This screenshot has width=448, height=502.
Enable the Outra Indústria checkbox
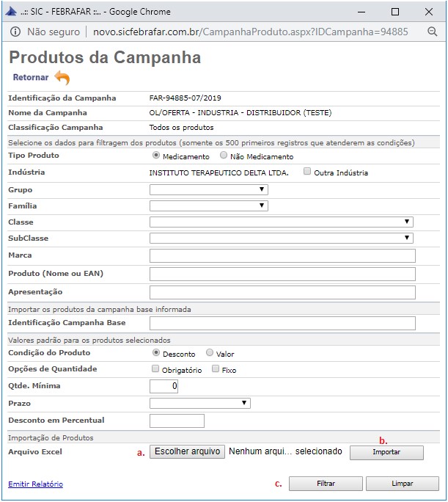click(x=307, y=172)
